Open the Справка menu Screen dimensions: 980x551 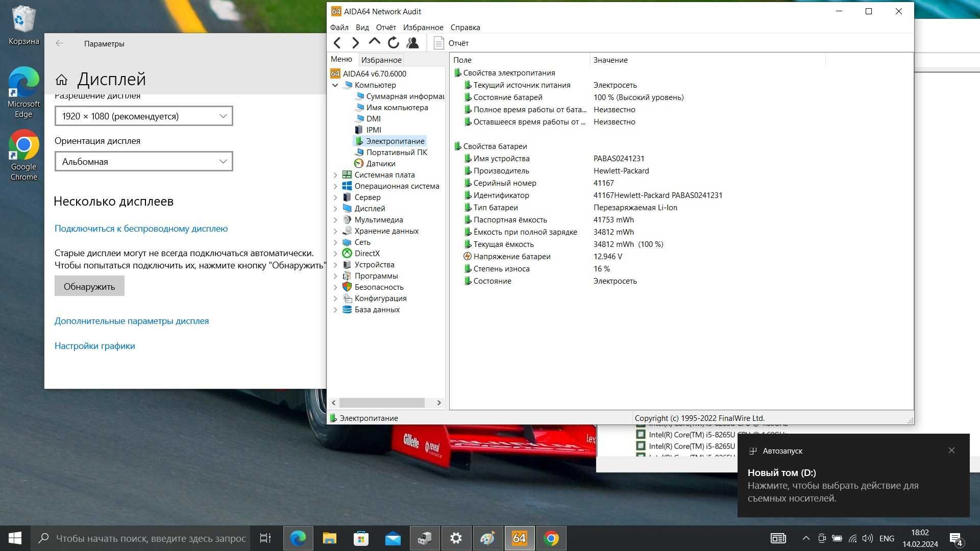[x=465, y=28]
